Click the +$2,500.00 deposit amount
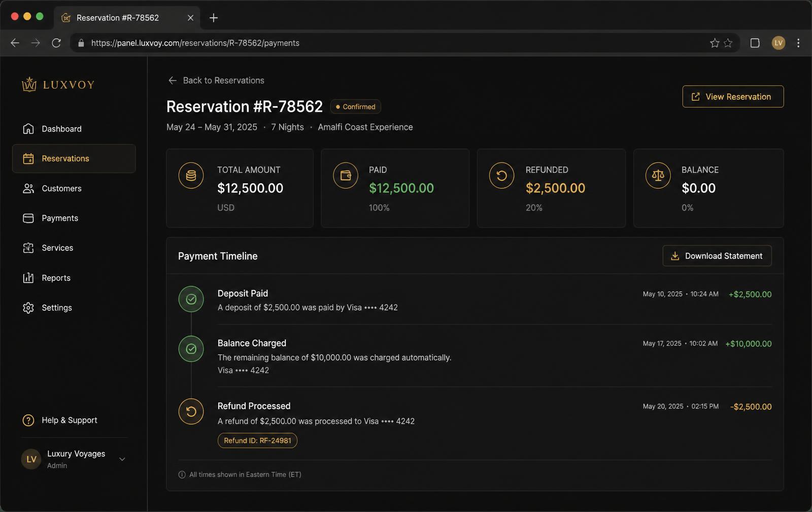This screenshot has width=812, height=512. pos(750,294)
